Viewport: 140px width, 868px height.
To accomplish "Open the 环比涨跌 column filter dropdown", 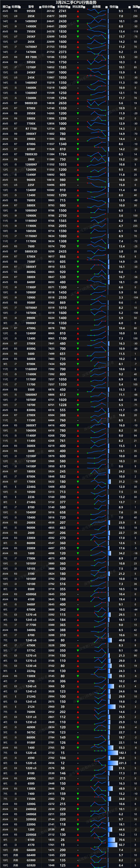I will pyautogui.click(x=84, y=7).
